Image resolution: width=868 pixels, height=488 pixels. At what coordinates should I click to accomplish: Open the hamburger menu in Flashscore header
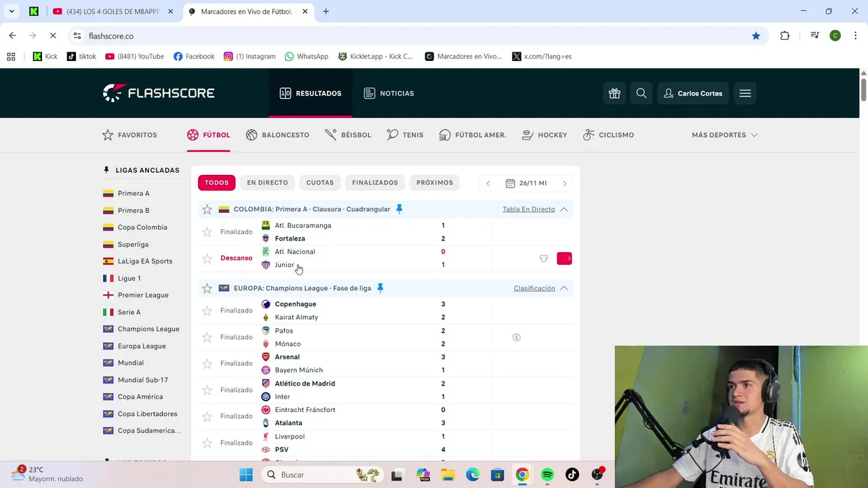click(x=745, y=94)
